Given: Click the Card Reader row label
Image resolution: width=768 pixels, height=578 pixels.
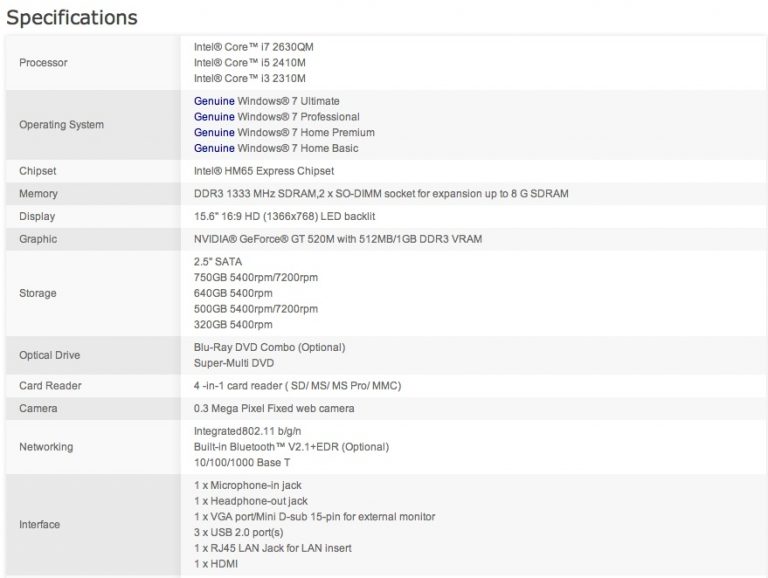Looking at the screenshot, I should [50, 386].
